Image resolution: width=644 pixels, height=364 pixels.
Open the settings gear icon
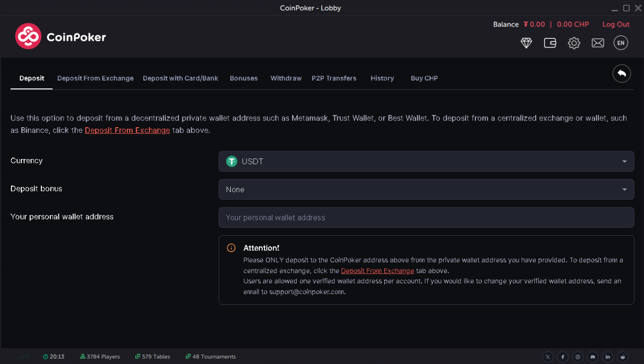pyautogui.click(x=574, y=43)
